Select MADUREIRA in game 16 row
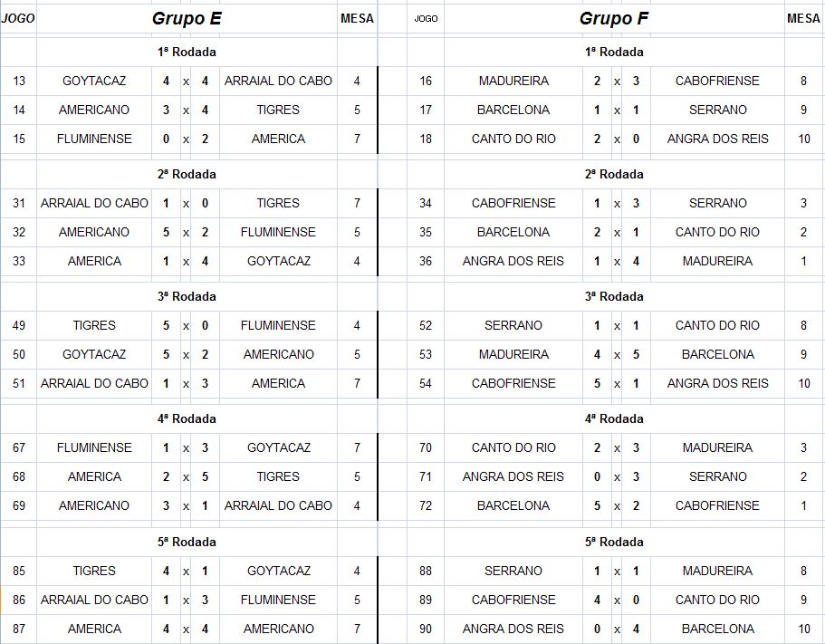825x644 pixels. (513, 81)
